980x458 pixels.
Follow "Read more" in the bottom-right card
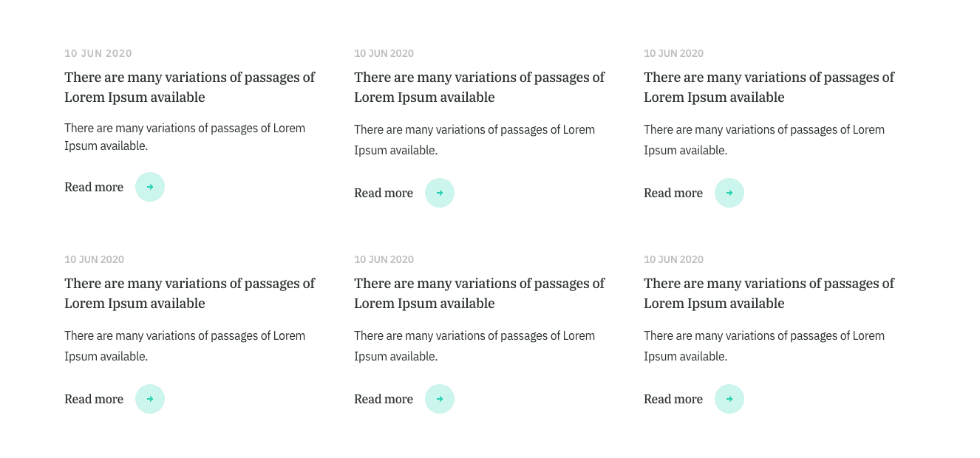click(x=673, y=399)
